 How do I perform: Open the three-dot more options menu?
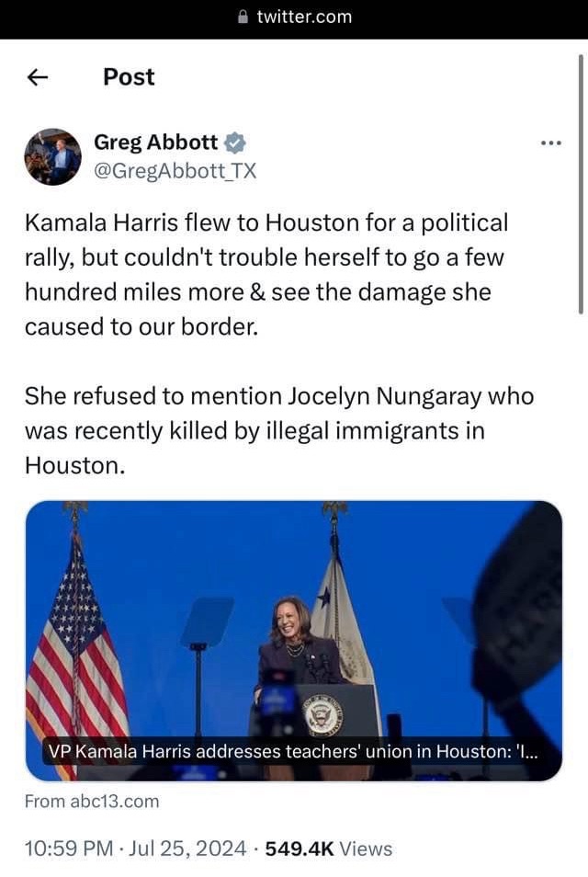click(x=551, y=143)
